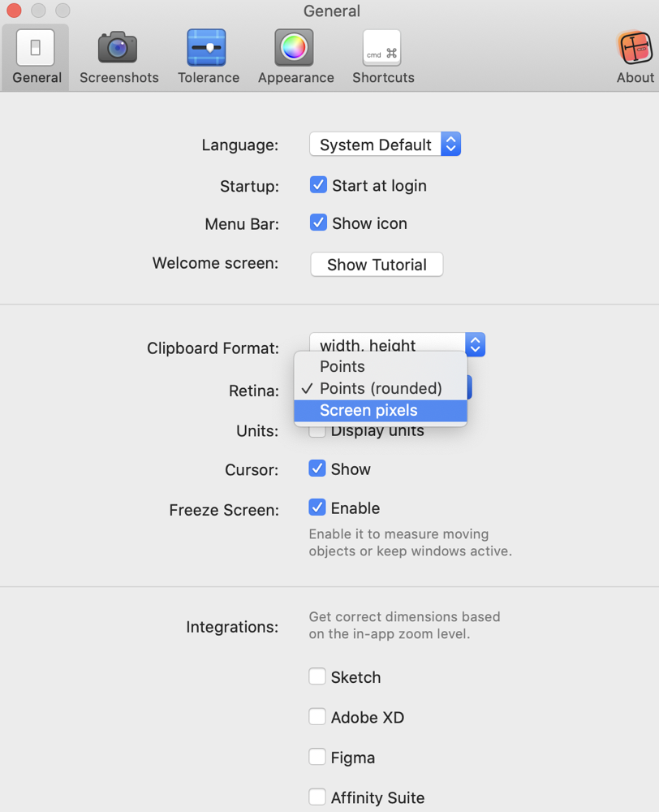The width and height of the screenshot is (659, 812).
Task: Open the Tolerance slider icon pane
Action: [x=209, y=57]
